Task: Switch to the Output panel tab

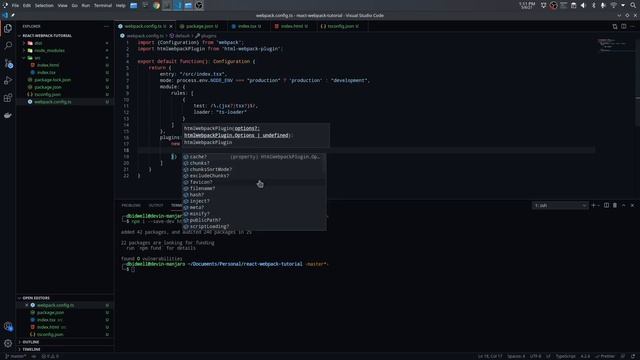Action: pyautogui.click(x=156, y=205)
